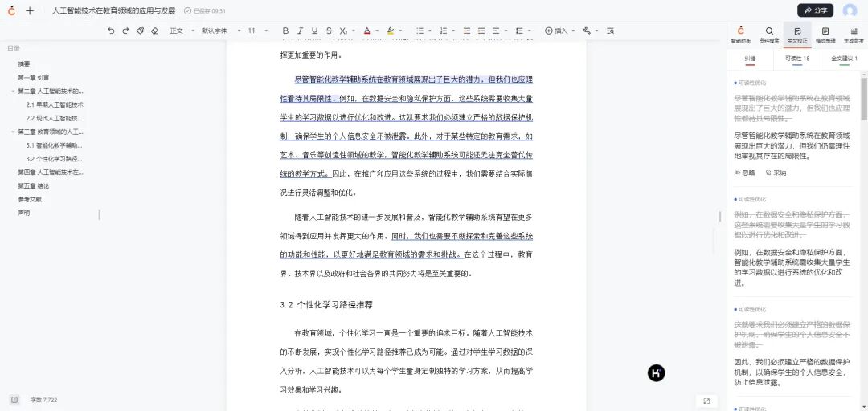Viewport: 868px width, 411px height.
Task: Click the right panel collapse handle
Action: pyautogui.click(x=719, y=216)
